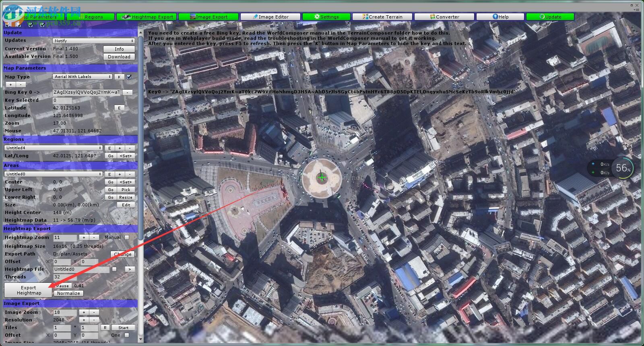This screenshot has height=346, width=644.
Task: Click the Info button for current version
Action: click(x=119, y=49)
